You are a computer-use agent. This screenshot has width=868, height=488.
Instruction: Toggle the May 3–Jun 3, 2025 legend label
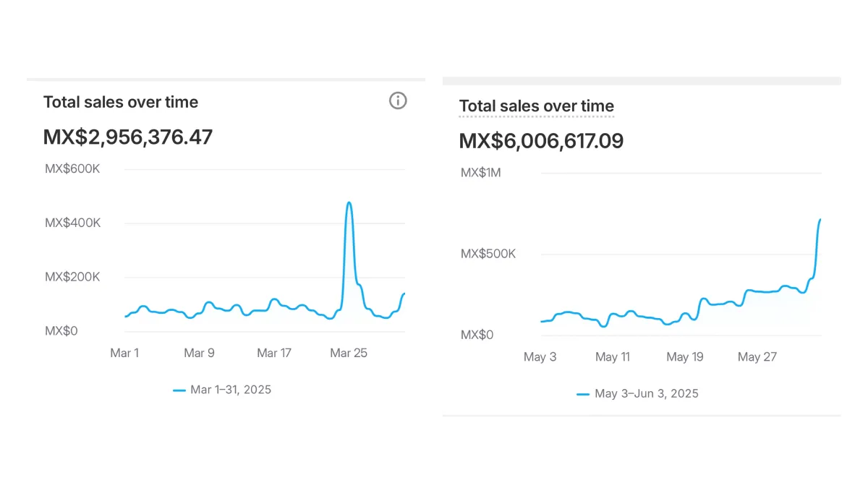pyautogui.click(x=646, y=394)
